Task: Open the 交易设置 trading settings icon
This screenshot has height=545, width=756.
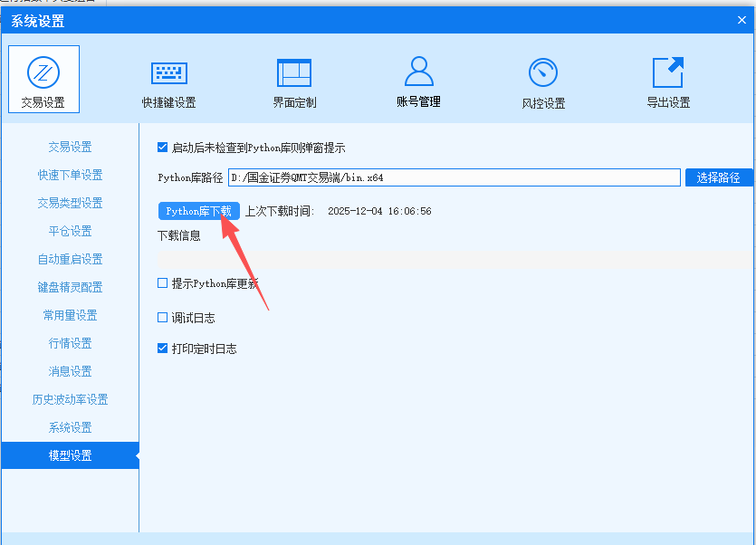Action: coord(43,79)
